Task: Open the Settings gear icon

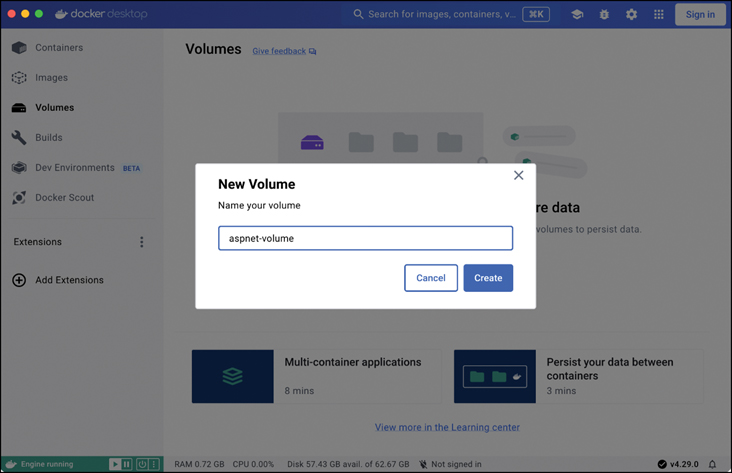Action: (631, 15)
